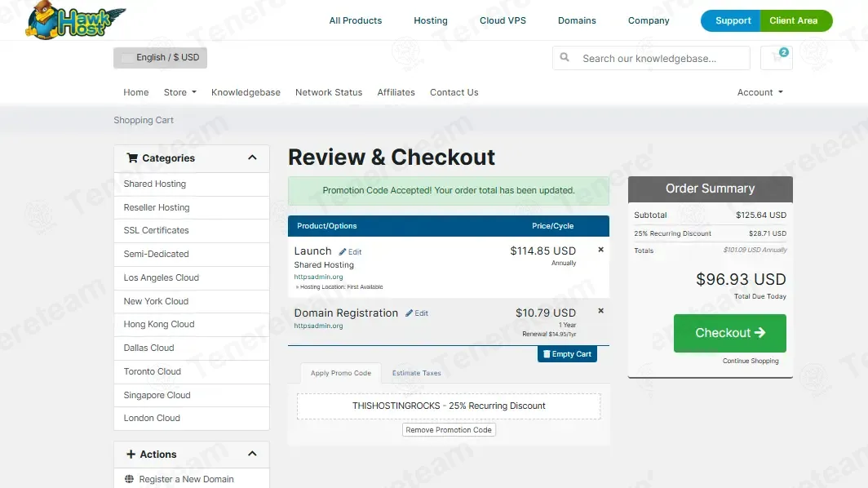Viewport: 868px width, 488px height.
Task: Empty the cart with Empty Cart button
Action: (568, 354)
